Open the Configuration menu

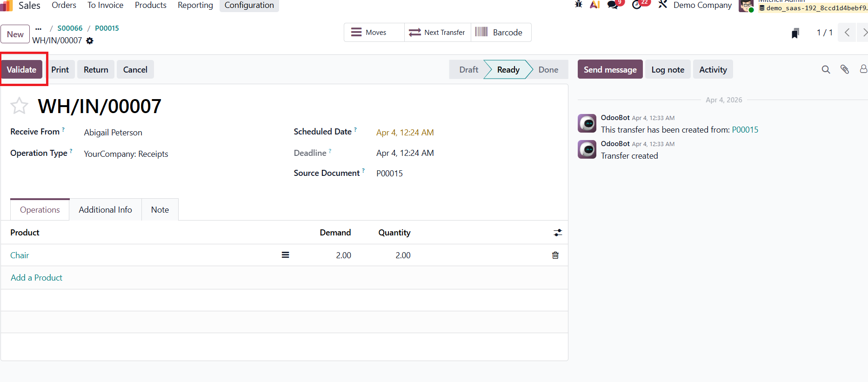tap(249, 5)
